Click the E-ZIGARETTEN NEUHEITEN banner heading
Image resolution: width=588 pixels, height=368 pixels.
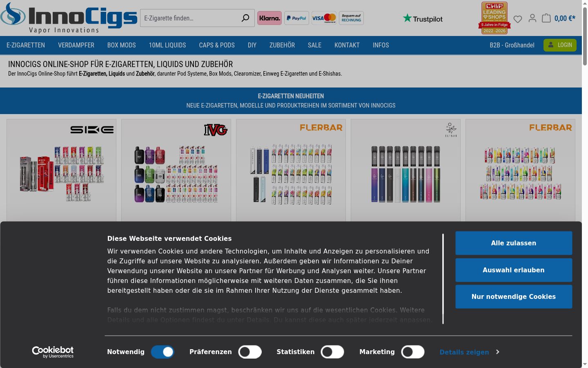(x=291, y=96)
